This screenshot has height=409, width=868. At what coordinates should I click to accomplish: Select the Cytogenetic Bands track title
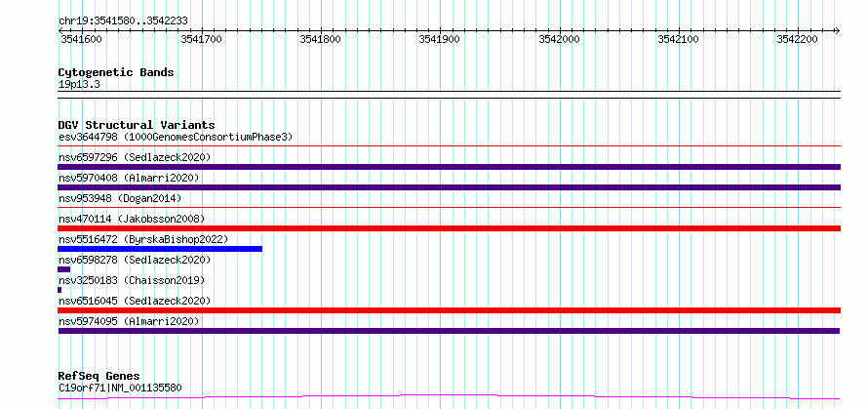[116, 72]
